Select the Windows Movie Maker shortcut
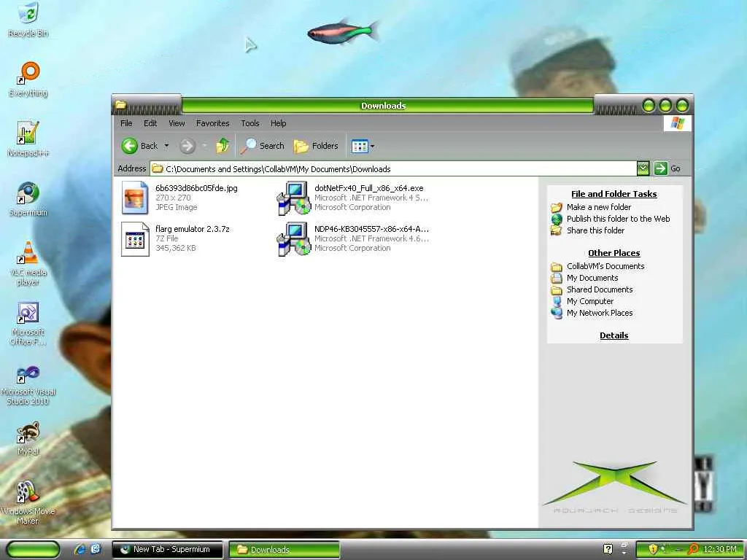This screenshot has height=560, width=747. click(28, 502)
